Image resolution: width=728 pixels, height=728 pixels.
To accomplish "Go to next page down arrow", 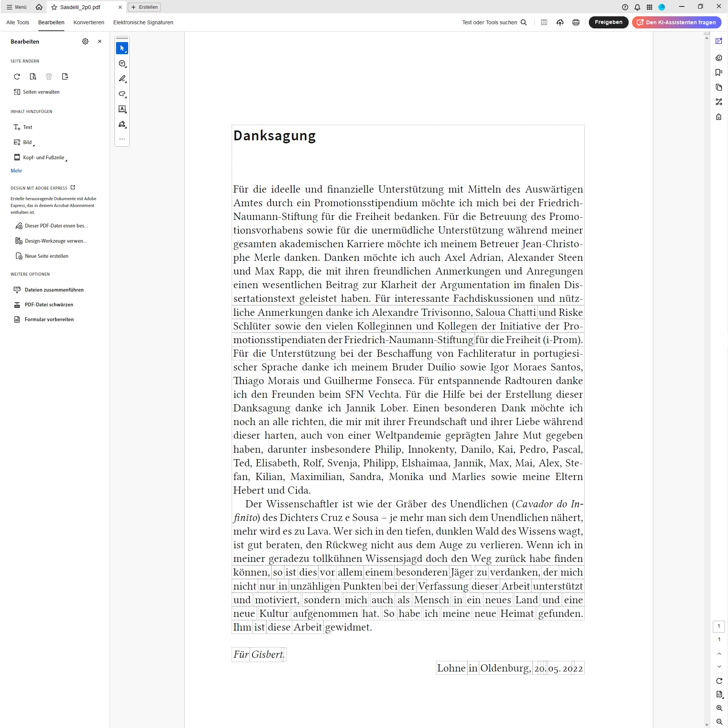I will [x=719, y=667].
